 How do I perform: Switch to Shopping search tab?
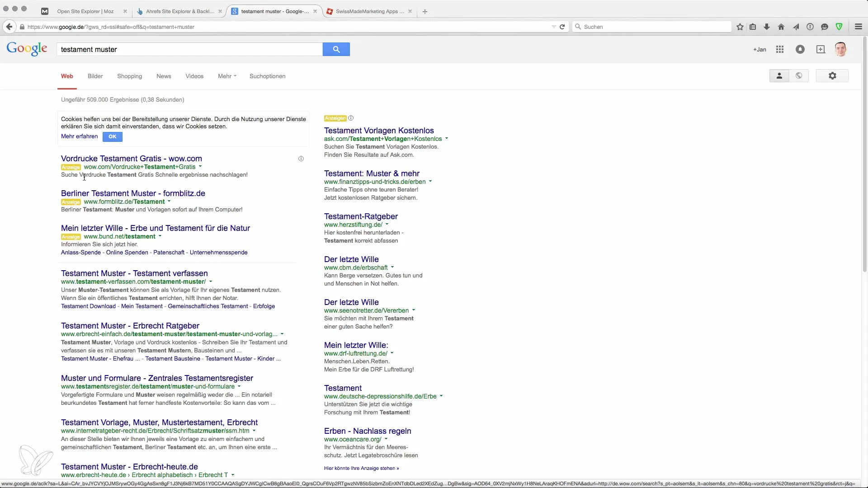coord(129,76)
